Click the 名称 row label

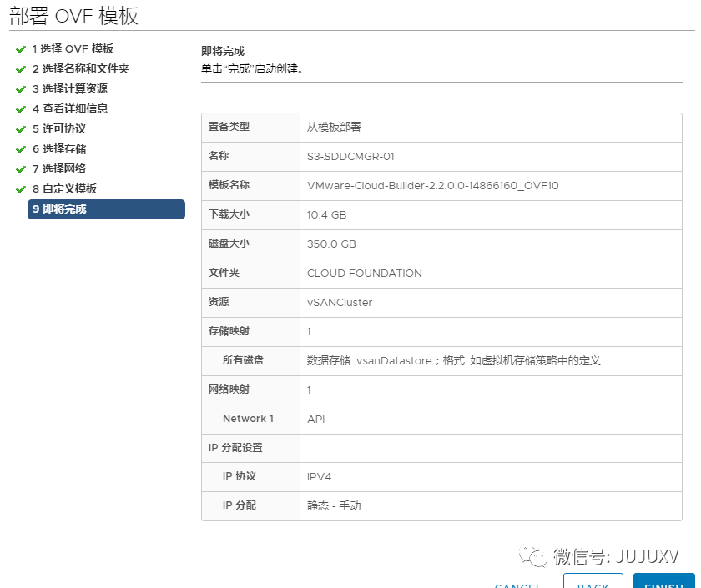219,156
